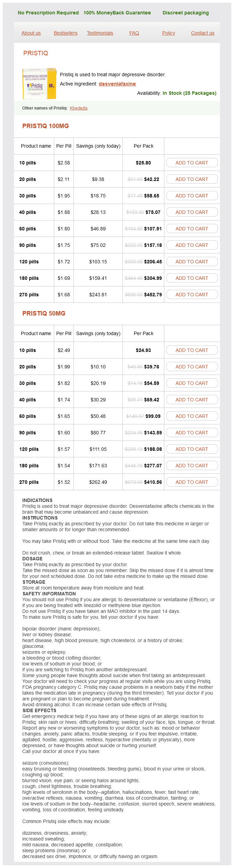The height and width of the screenshot is (868, 234).
Task: Open the About us page
Action: 31,33
